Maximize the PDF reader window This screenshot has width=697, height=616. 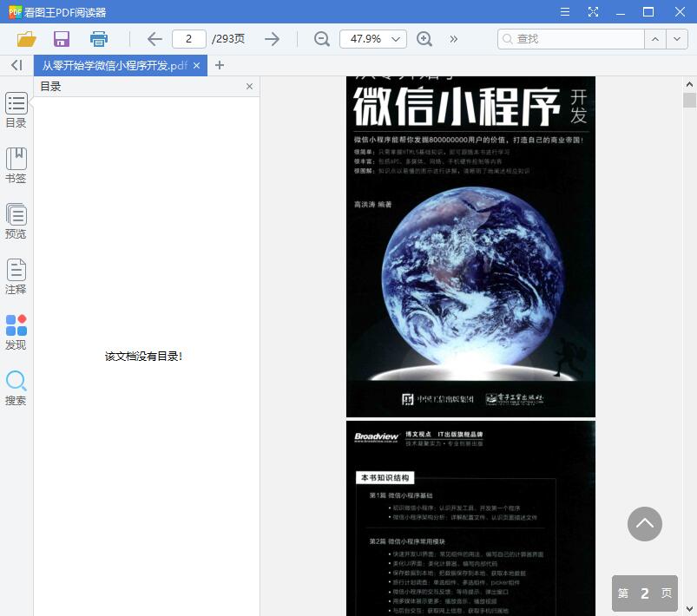(648, 11)
